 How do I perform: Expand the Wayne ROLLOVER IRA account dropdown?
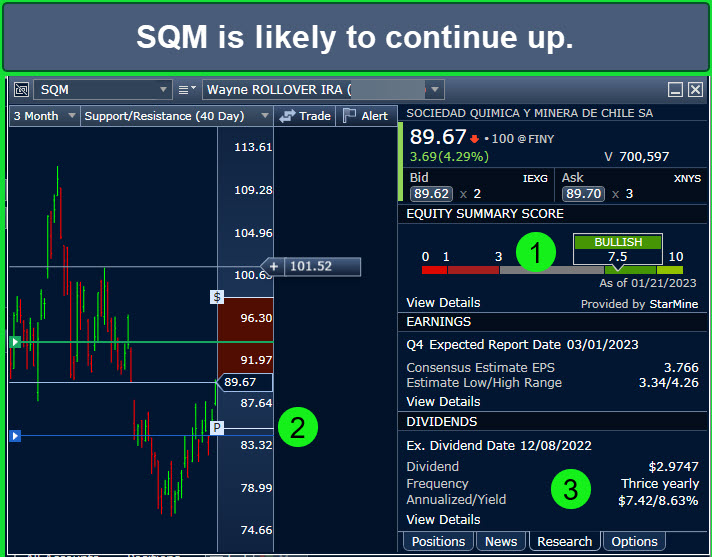point(433,90)
